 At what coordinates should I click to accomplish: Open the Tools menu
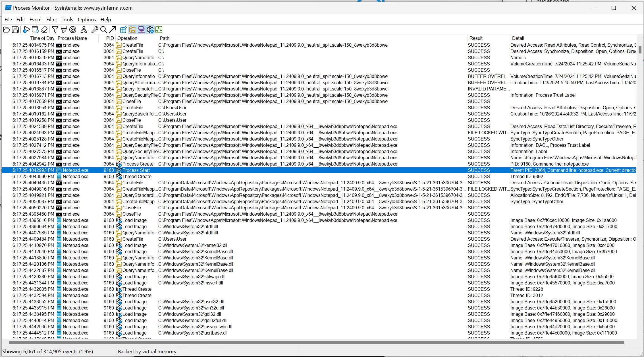pos(67,20)
